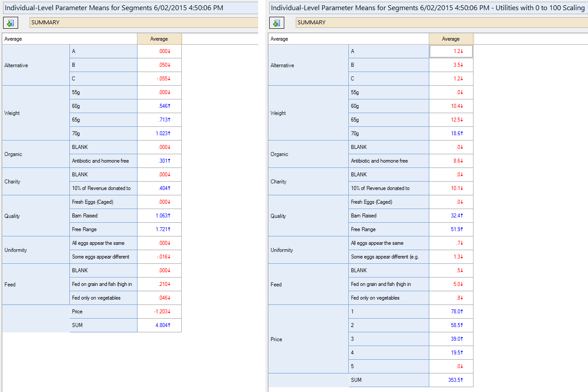The image size is (588, 392).
Task: Click the 4.804 SUM value
Action: click(159, 325)
